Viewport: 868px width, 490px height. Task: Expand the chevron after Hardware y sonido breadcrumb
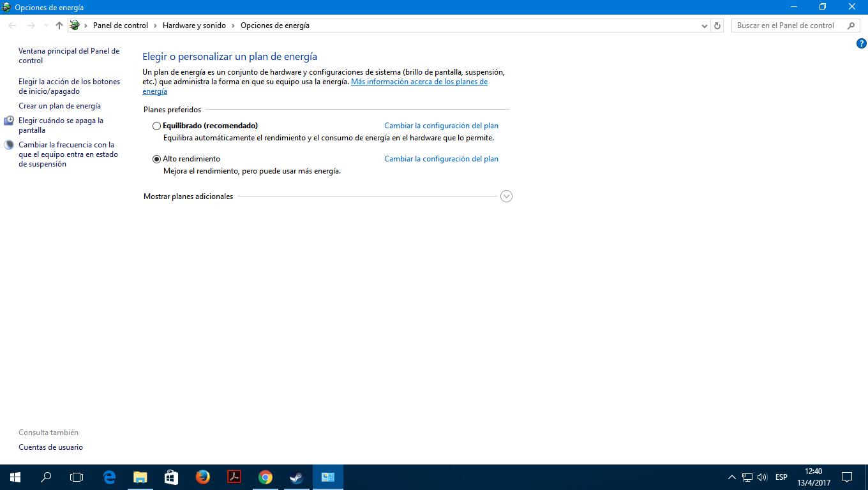234,26
